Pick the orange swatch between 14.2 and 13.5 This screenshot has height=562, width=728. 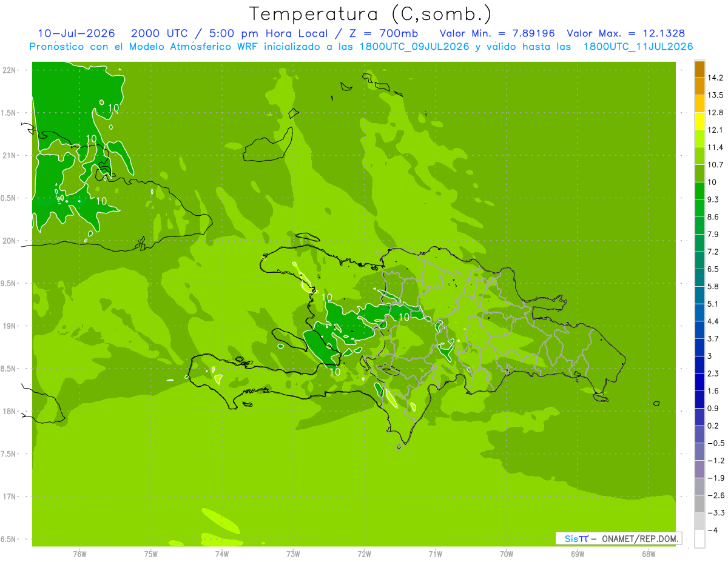[x=699, y=86]
